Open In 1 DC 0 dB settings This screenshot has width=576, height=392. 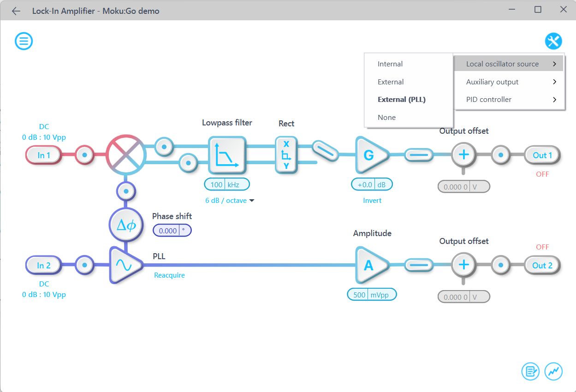click(44, 132)
